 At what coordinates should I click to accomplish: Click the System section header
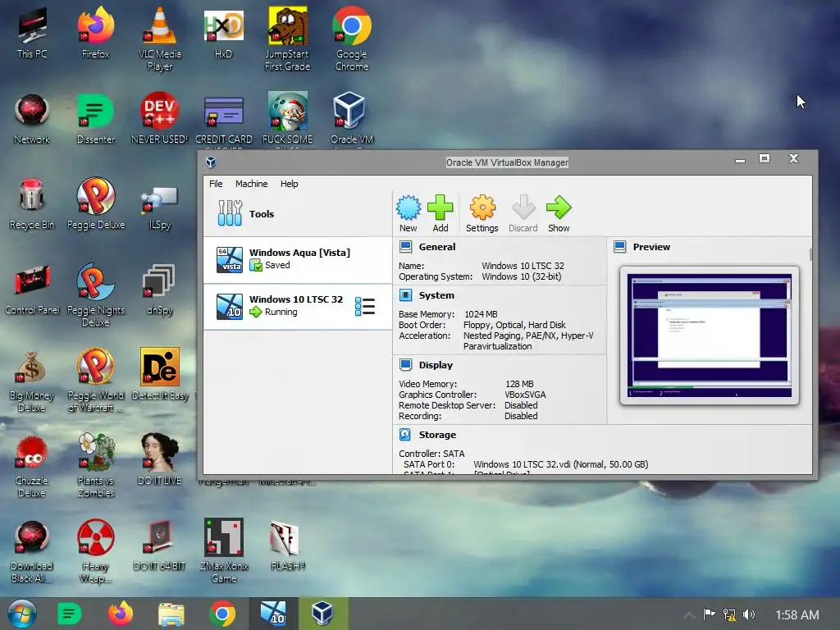(427, 295)
